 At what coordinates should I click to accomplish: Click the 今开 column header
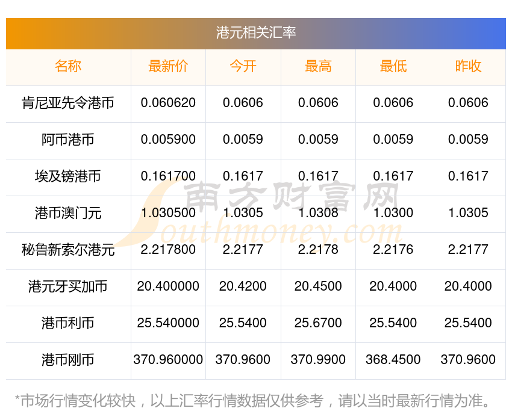pyautogui.click(x=243, y=66)
